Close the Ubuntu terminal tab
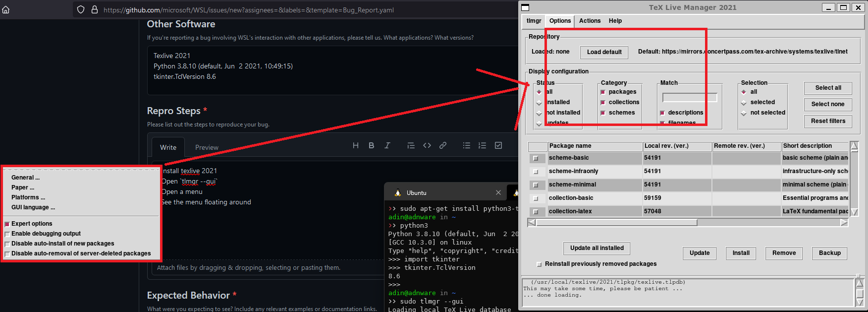 coord(498,192)
